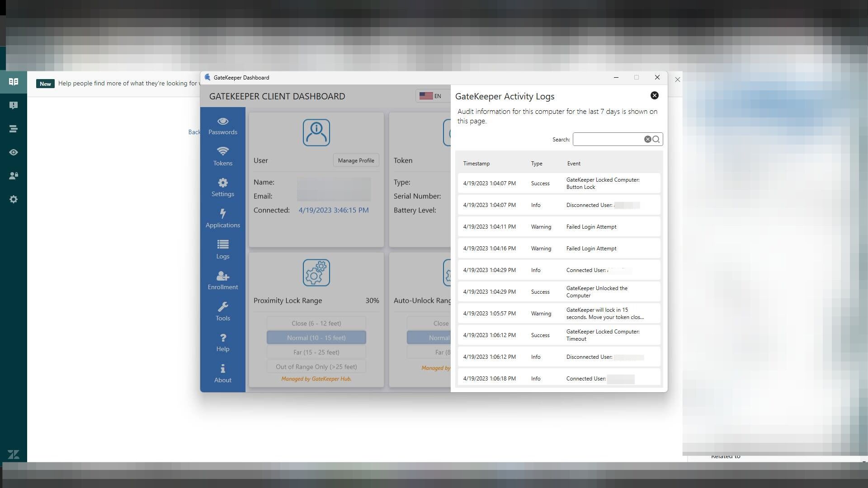Open the Logs section
This screenshot has height=488, width=868.
222,250
